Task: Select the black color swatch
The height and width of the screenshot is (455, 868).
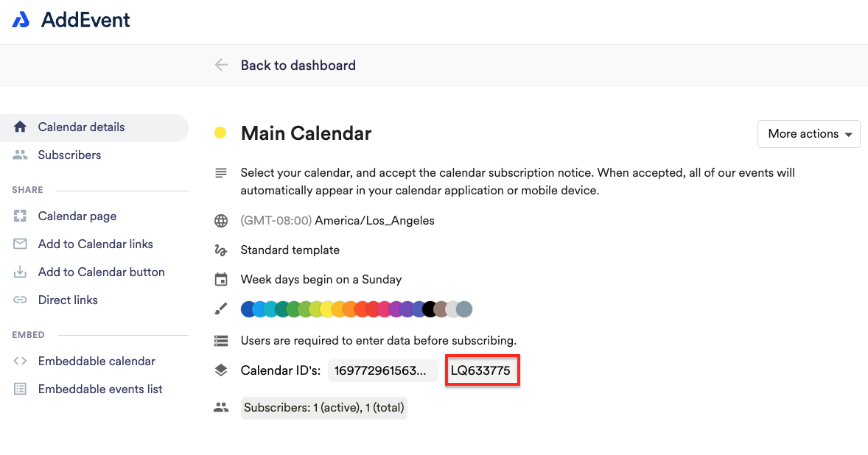Action: click(430, 309)
